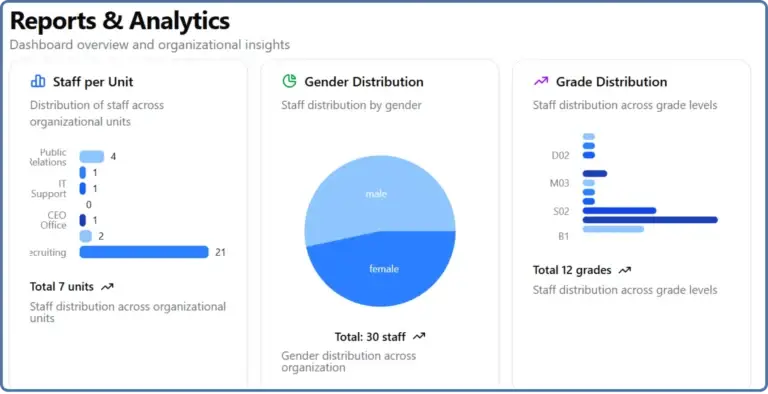Click the trend arrow next to Total 12 grades
Viewport: 768px width, 394px height.
625,270
